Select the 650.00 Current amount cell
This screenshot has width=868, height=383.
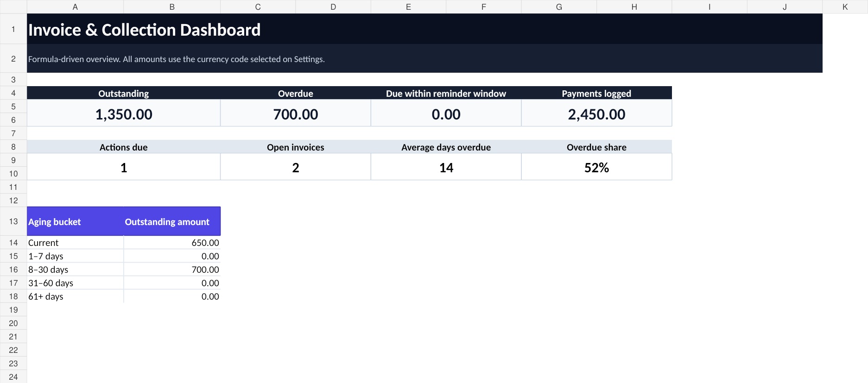click(x=172, y=243)
